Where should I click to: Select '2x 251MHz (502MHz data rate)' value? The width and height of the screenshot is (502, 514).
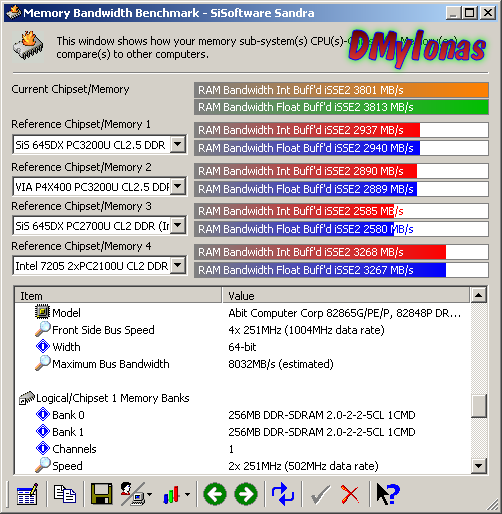[x=303, y=466]
